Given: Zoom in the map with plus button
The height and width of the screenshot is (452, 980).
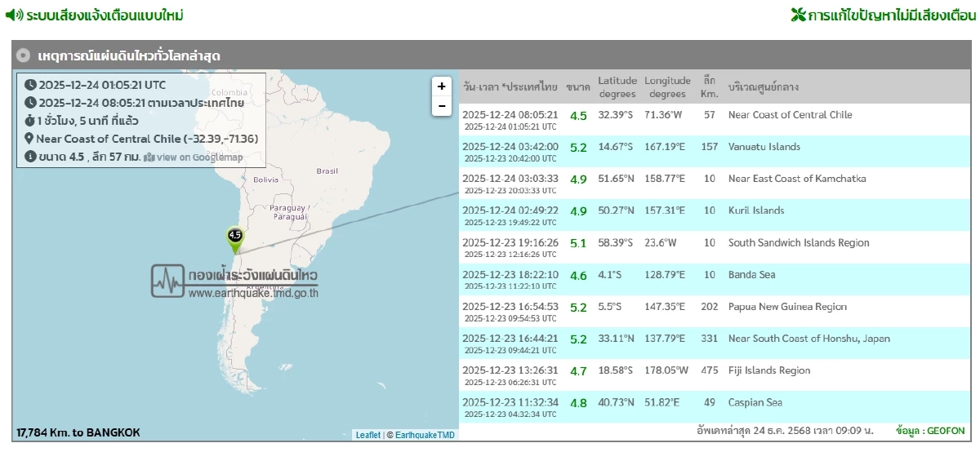Looking at the screenshot, I should pos(442,86).
